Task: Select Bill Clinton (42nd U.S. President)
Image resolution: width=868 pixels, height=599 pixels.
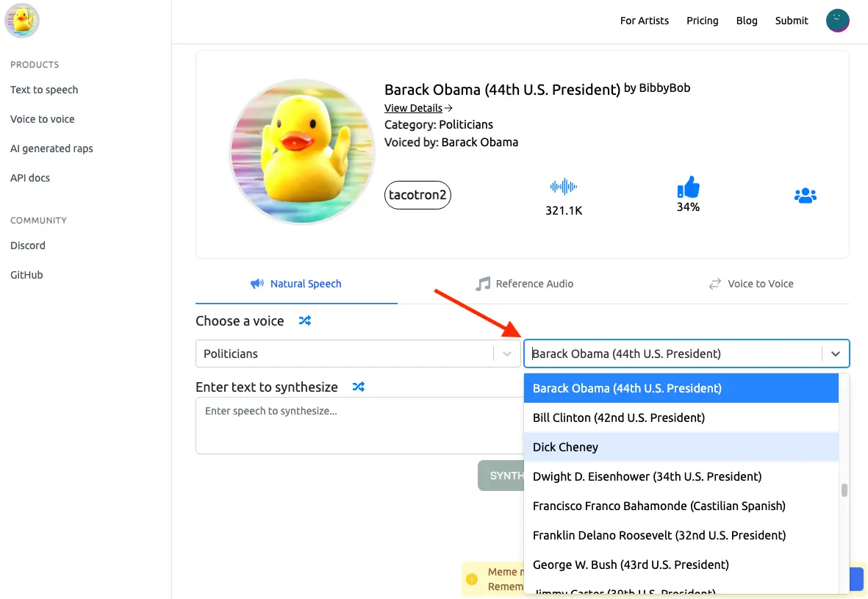Action: coord(681,417)
